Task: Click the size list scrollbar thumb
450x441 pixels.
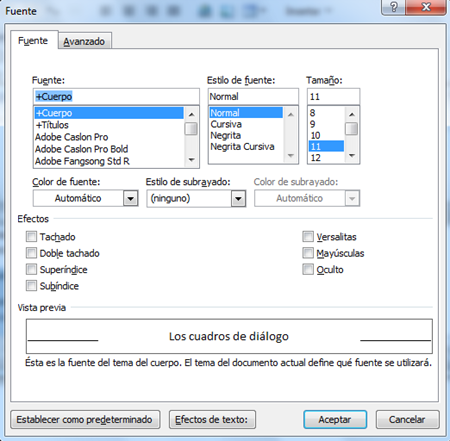Action: tap(352, 129)
